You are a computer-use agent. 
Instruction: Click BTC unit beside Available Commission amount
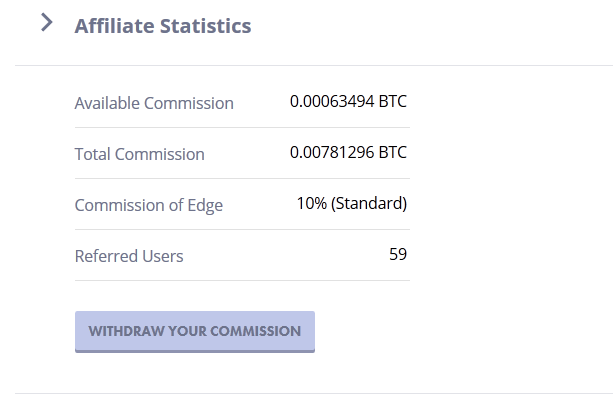point(393,102)
